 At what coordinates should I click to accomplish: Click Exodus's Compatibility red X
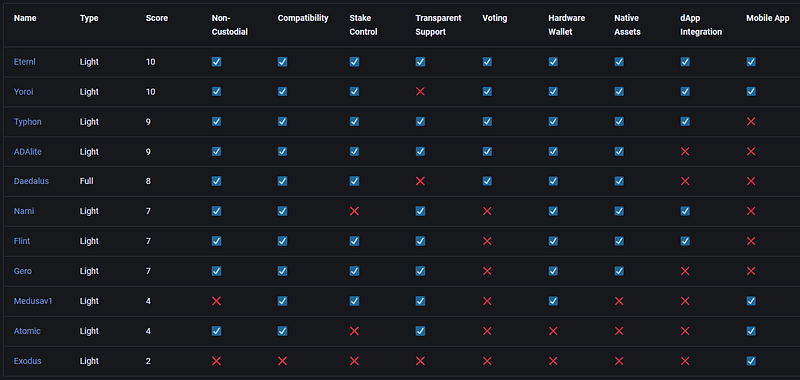click(x=282, y=361)
